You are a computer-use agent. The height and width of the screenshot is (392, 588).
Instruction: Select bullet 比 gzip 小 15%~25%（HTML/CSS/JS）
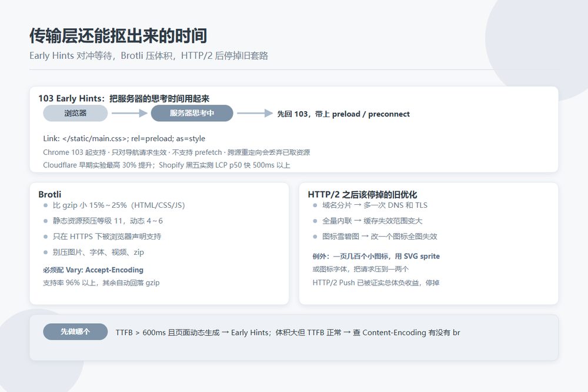(x=119, y=205)
